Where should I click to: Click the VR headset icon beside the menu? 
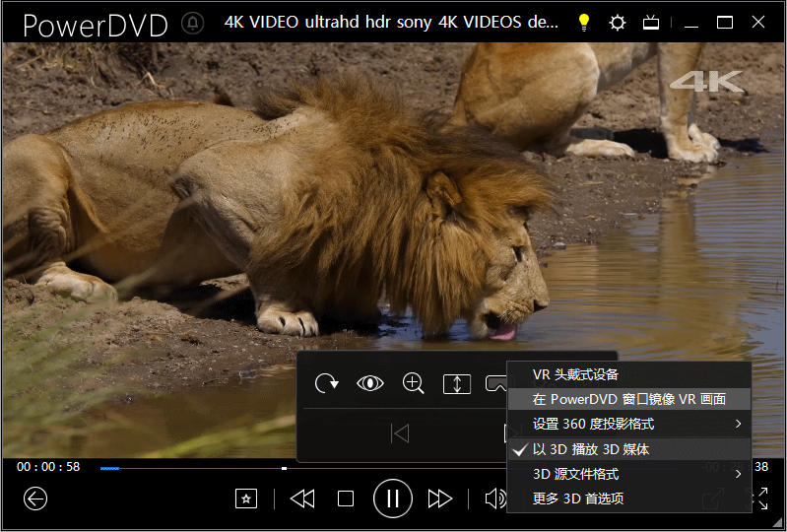tap(496, 384)
